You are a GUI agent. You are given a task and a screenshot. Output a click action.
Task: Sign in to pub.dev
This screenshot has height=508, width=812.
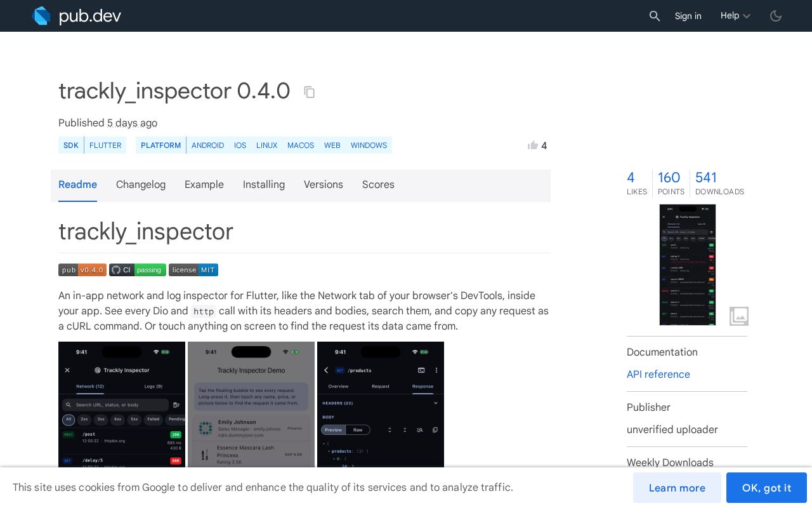[688, 16]
